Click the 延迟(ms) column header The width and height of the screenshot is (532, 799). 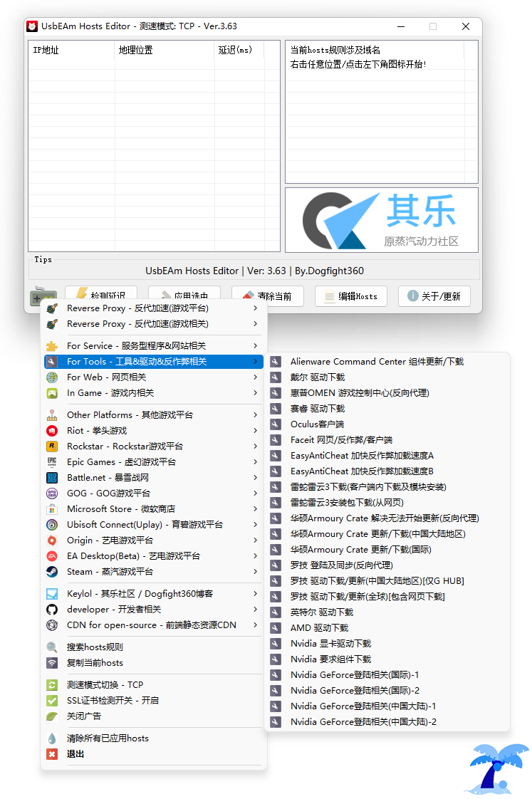[239, 50]
